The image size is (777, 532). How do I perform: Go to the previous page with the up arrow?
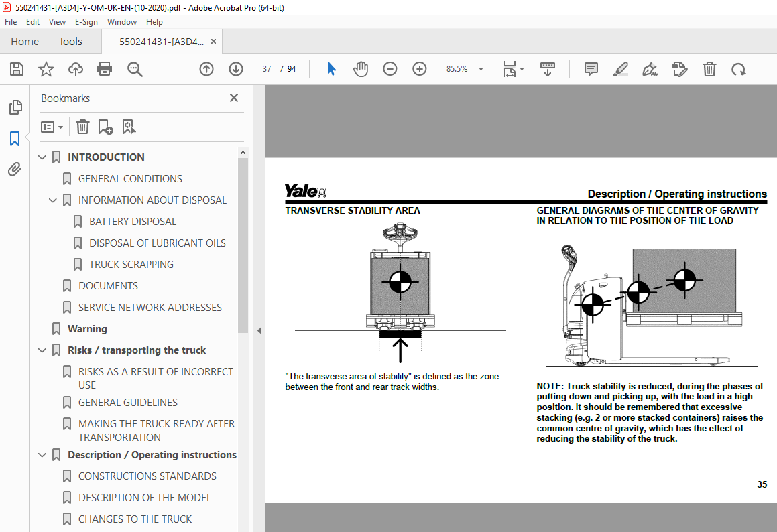point(206,69)
